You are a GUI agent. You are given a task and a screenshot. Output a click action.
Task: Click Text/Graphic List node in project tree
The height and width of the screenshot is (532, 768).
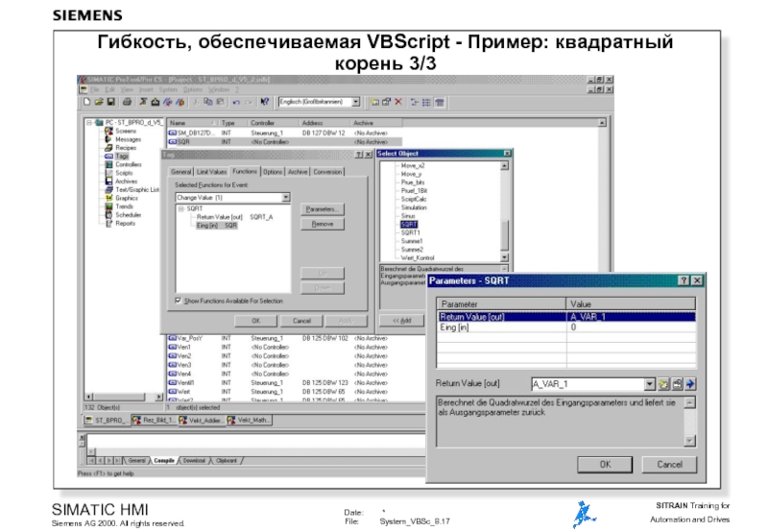[137, 189]
